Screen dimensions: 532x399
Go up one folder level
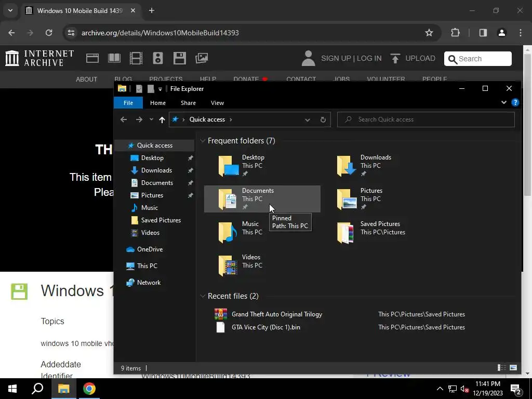coord(162,119)
